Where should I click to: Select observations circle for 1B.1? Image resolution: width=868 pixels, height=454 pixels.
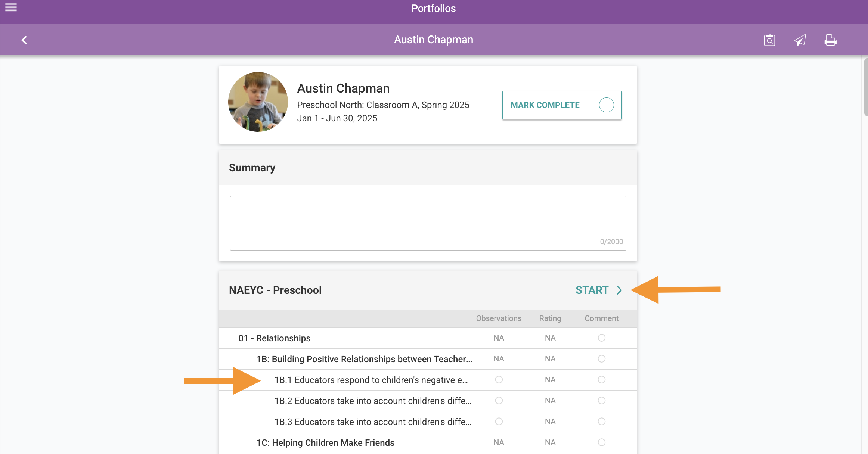coord(499,380)
